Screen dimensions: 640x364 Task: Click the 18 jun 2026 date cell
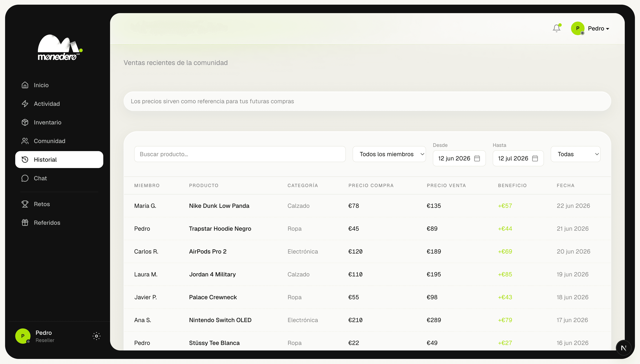572,297
